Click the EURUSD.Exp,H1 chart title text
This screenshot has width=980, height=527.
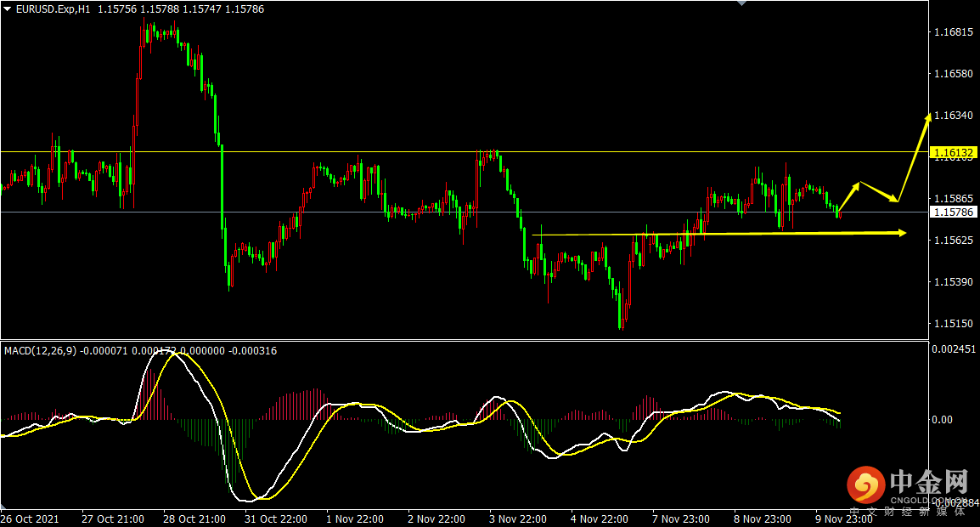54,9
